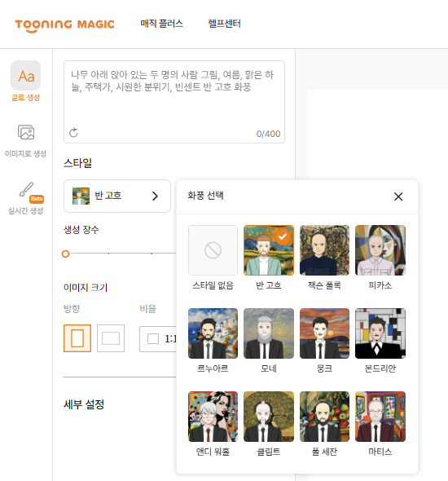Image resolution: width=448 pixels, height=481 pixels.
Task: Select the 몬드리안 style thumbnail
Action: pyautogui.click(x=380, y=333)
